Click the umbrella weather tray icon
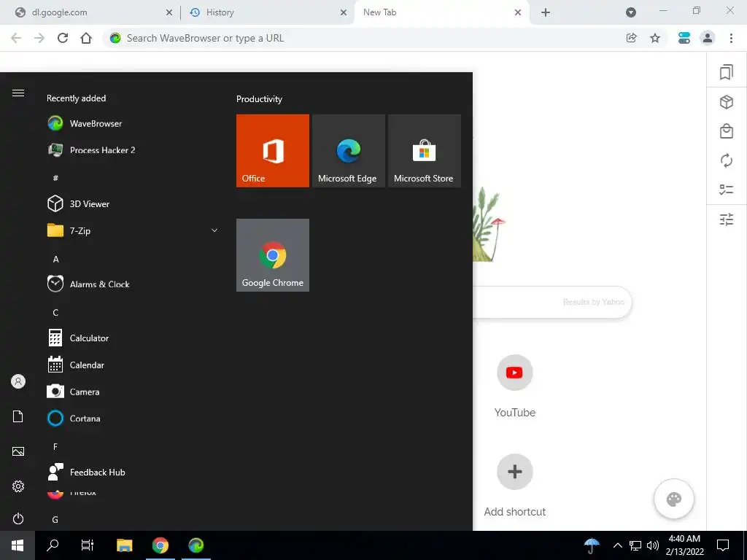This screenshot has width=747, height=560. pyautogui.click(x=592, y=545)
